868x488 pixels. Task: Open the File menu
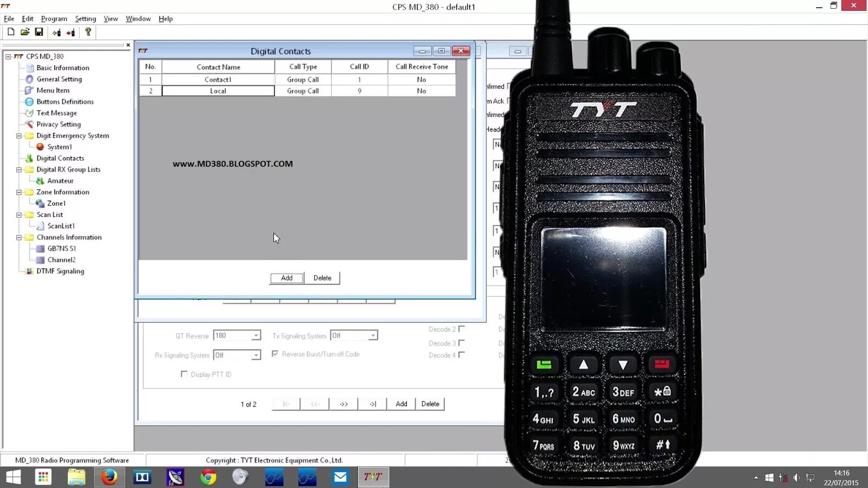pos(9,18)
